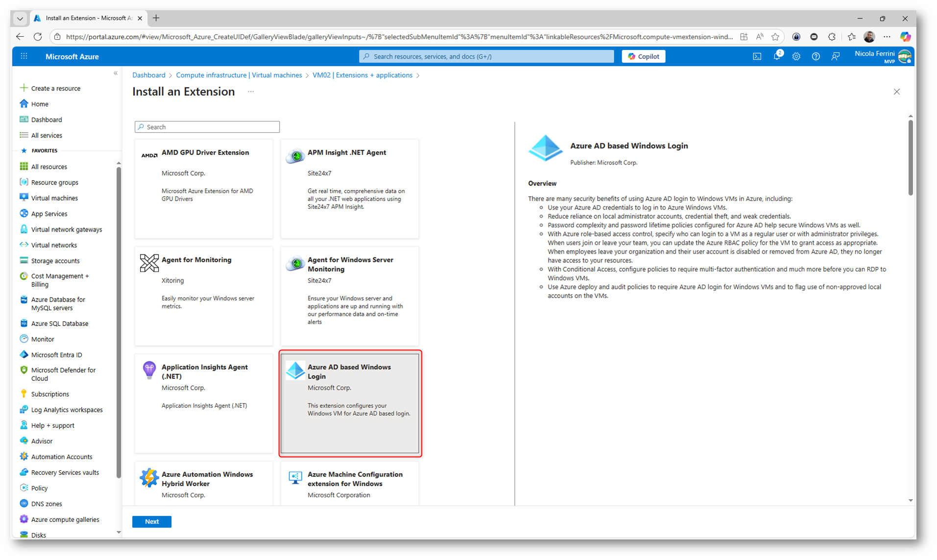The height and width of the screenshot is (560, 937).
Task: Open the Support question-mark icon
Action: click(x=816, y=56)
